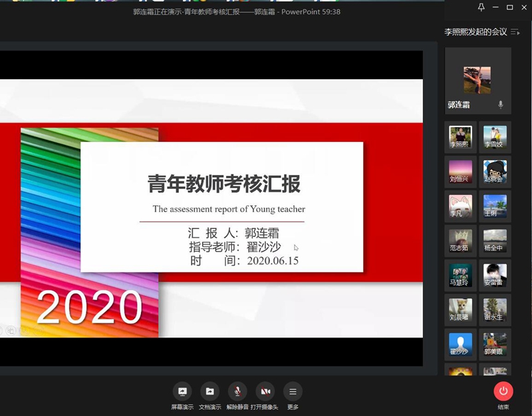Click the faint zoom control on slide

12,330
